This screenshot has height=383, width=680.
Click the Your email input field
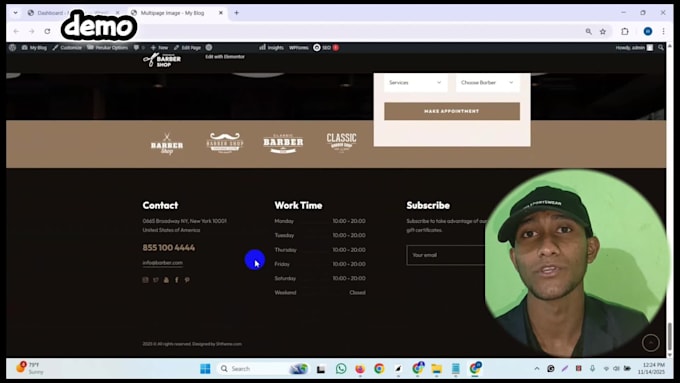click(447, 255)
